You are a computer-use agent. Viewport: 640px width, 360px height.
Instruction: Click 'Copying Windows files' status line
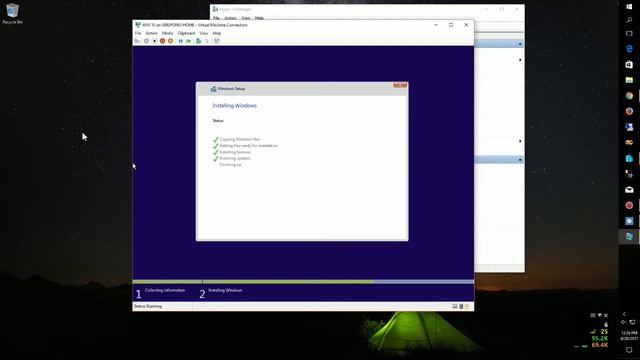240,139
